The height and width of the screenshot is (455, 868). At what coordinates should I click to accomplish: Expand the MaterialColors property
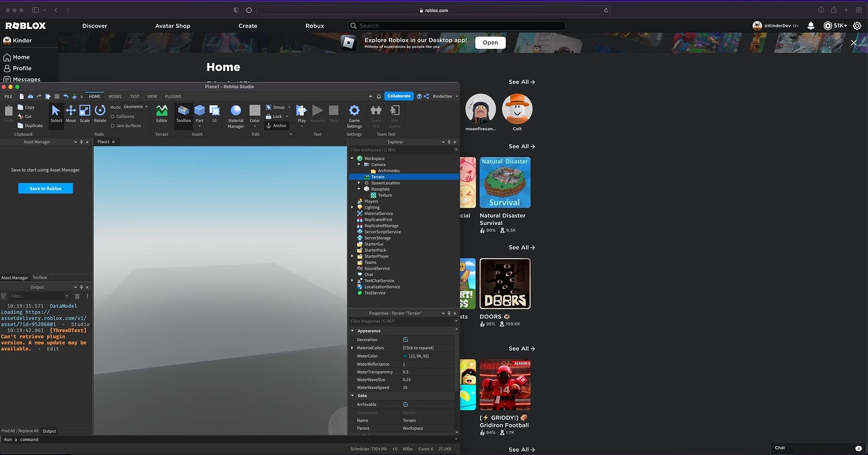[x=352, y=348]
